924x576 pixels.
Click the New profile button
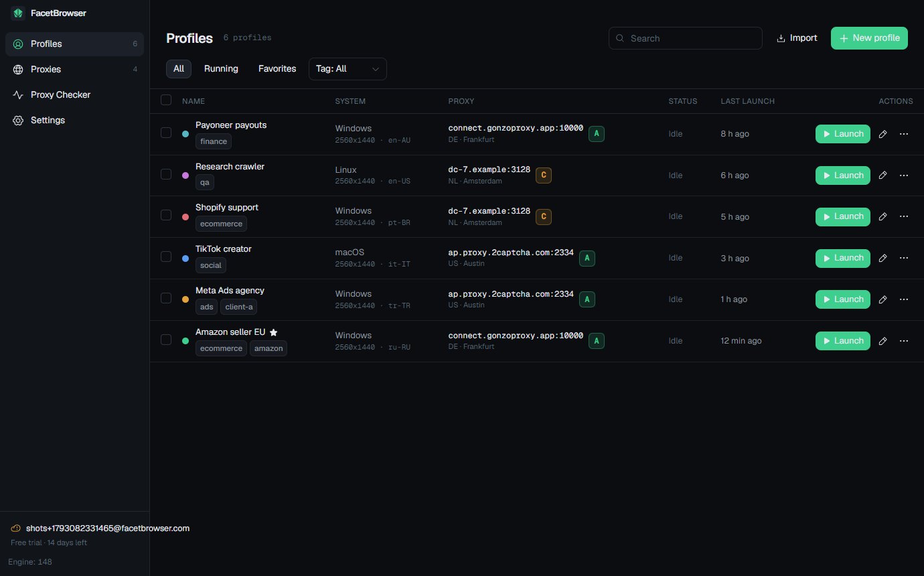(869, 38)
